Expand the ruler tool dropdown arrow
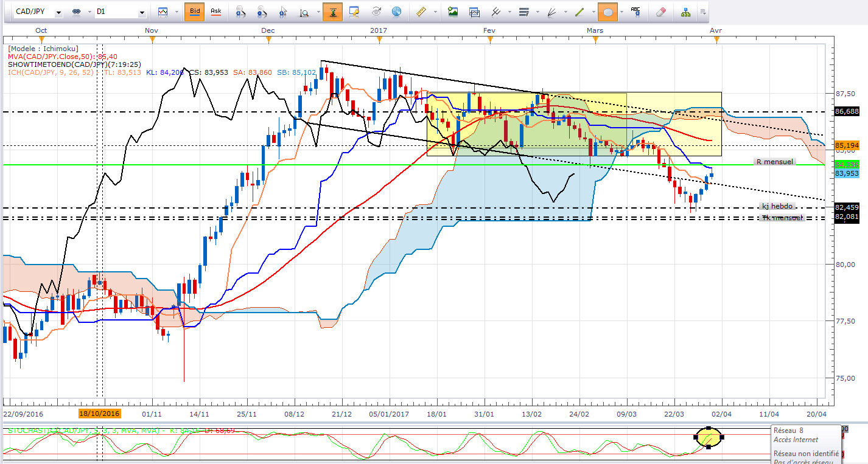Screen dimensions: 868x464 point(434,12)
